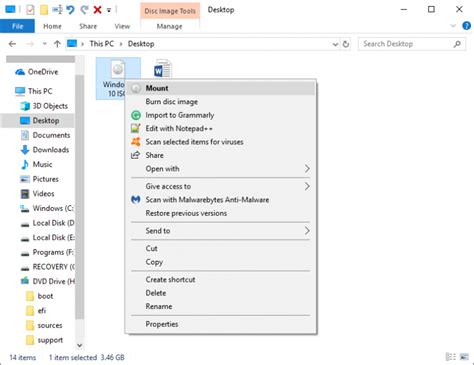This screenshot has width=474, height=365.
Task: Click the Notepad++ icon in context menu
Action: pyautogui.click(x=136, y=128)
